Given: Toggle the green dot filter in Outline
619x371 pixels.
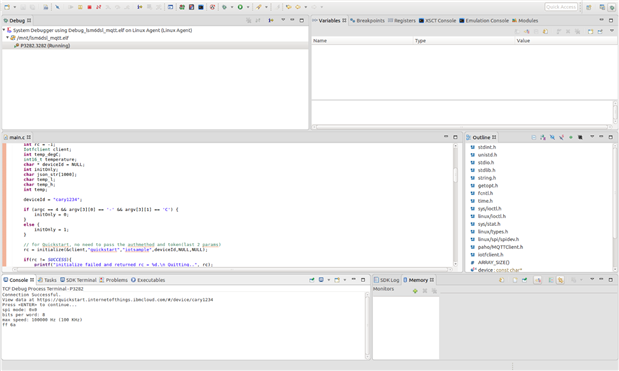Looking at the screenshot, I should coord(570,137).
